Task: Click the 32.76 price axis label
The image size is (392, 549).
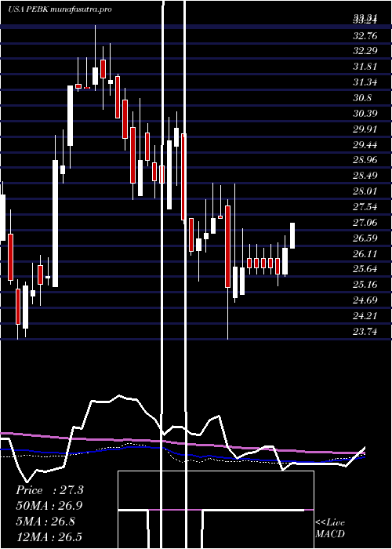Action: coord(365,35)
